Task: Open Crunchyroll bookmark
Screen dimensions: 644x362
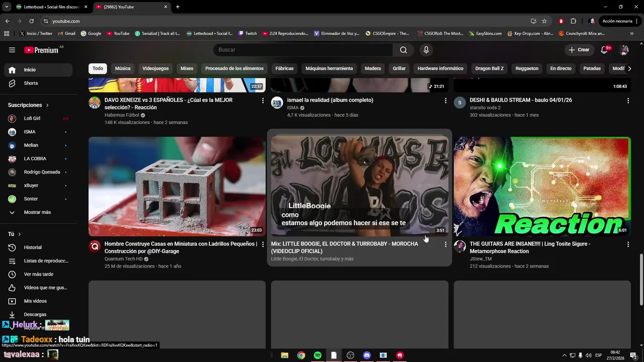Action: point(582,34)
